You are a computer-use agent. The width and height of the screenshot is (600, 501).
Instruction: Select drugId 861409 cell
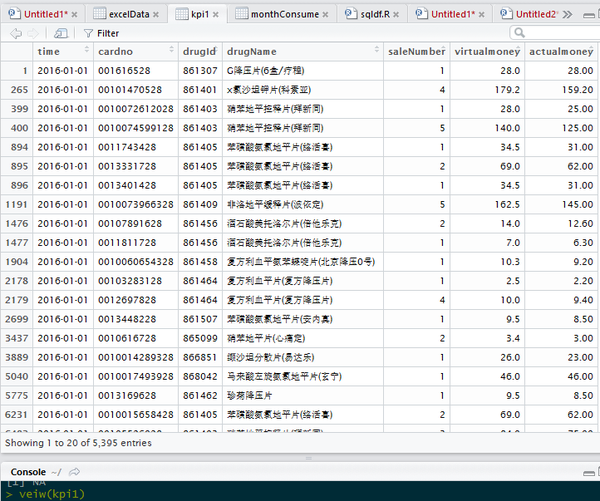(200, 204)
